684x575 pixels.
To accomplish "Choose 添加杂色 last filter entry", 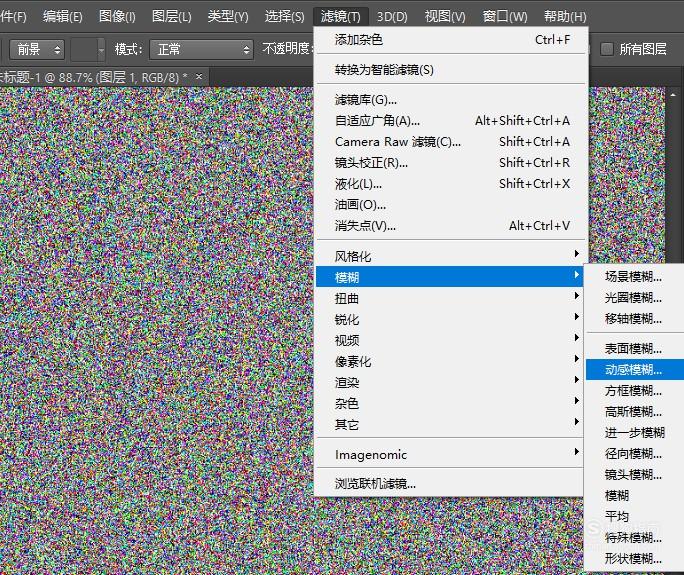I will pos(452,40).
